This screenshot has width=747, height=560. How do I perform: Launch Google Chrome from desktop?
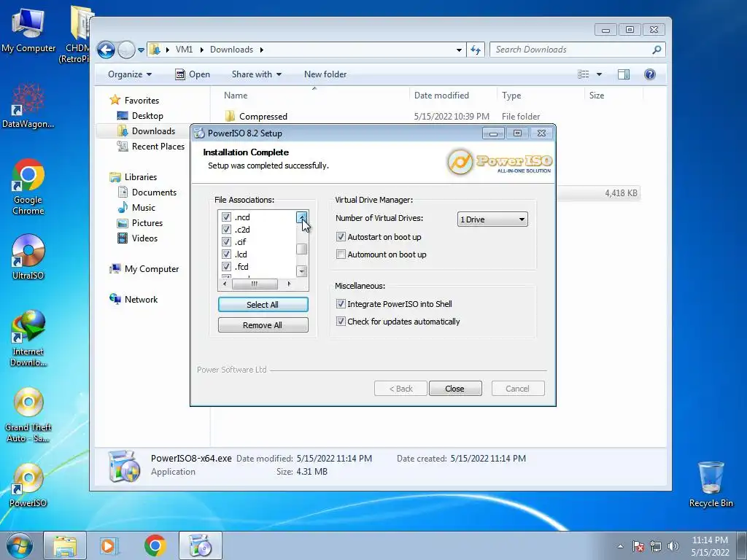click(28, 187)
